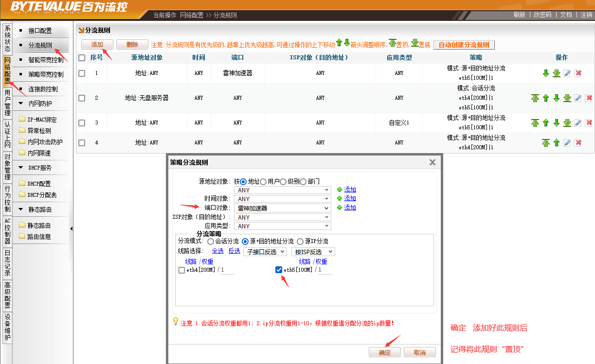
Task: Move rule 4 up one position
Action: coord(557,143)
